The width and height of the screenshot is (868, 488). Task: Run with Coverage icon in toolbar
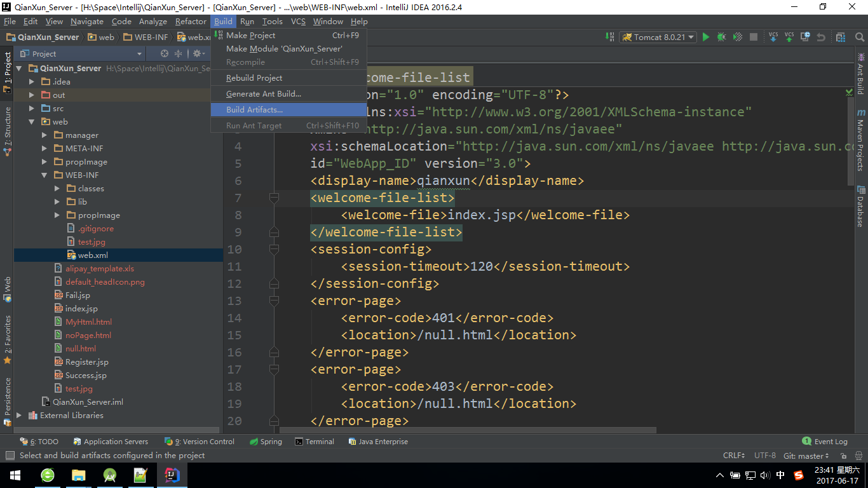pyautogui.click(x=737, y=37)
